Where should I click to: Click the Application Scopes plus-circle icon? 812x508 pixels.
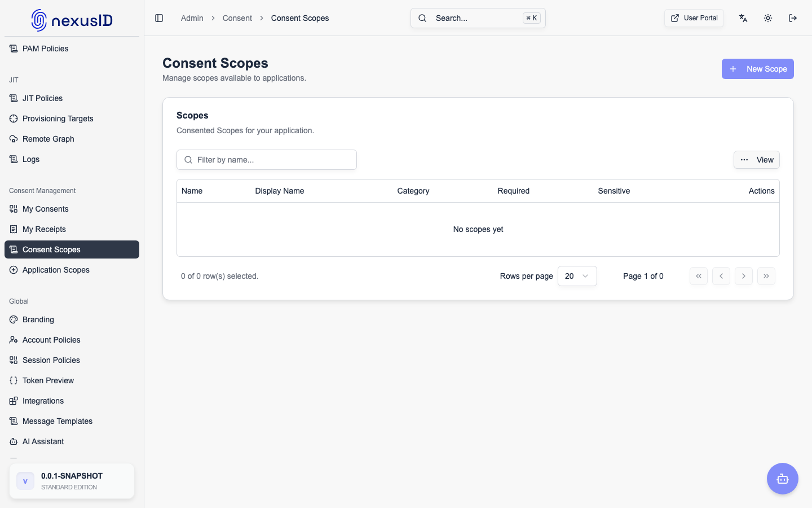(14, 270)
